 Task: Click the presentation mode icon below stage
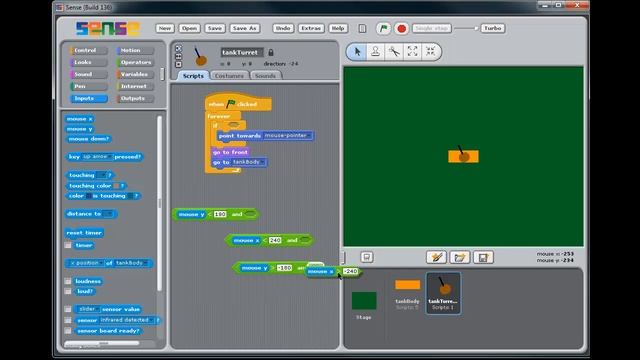(367, 257)
